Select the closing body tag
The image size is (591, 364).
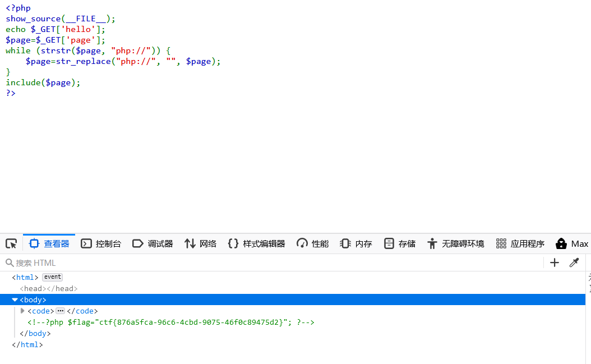tap(35, 334)
